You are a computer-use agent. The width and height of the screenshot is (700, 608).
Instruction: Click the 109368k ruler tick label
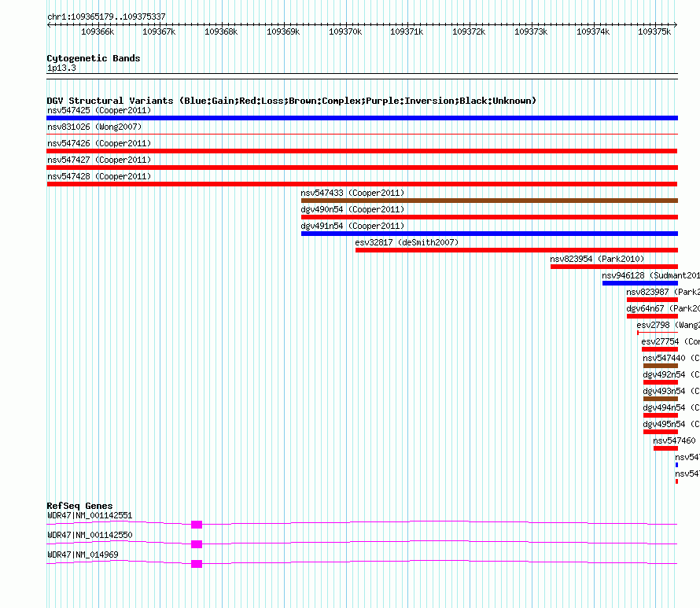coord(221,31)
